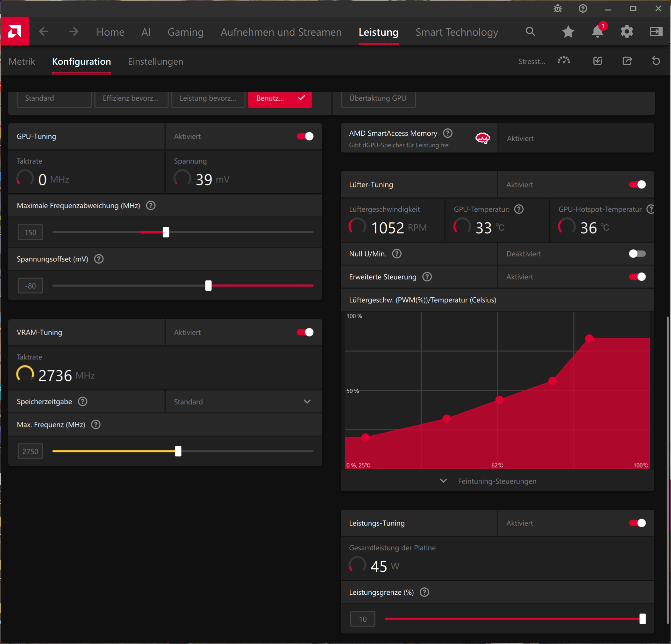Screen dimensions: 671x644
Task: Disable Leistungs-Tuning toggle
Action: click(x=637, y=523)
